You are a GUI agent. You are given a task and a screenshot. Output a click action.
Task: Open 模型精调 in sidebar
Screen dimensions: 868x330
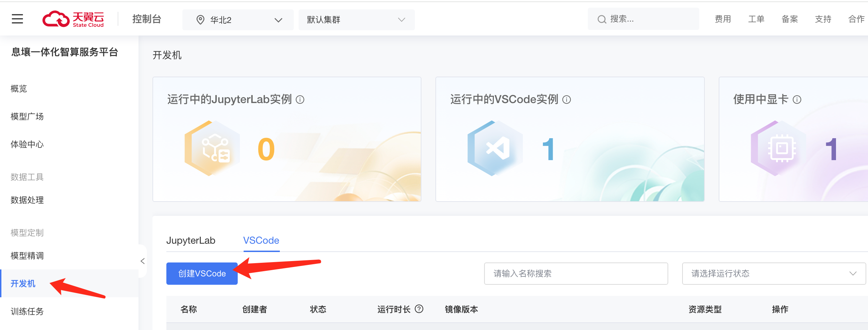point(27,256)
